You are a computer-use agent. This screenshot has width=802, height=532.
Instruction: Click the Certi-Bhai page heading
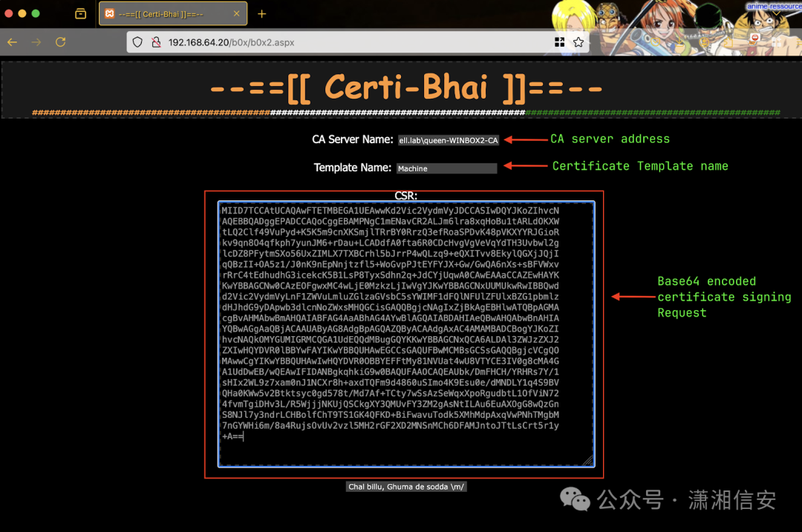coord(406,88)
